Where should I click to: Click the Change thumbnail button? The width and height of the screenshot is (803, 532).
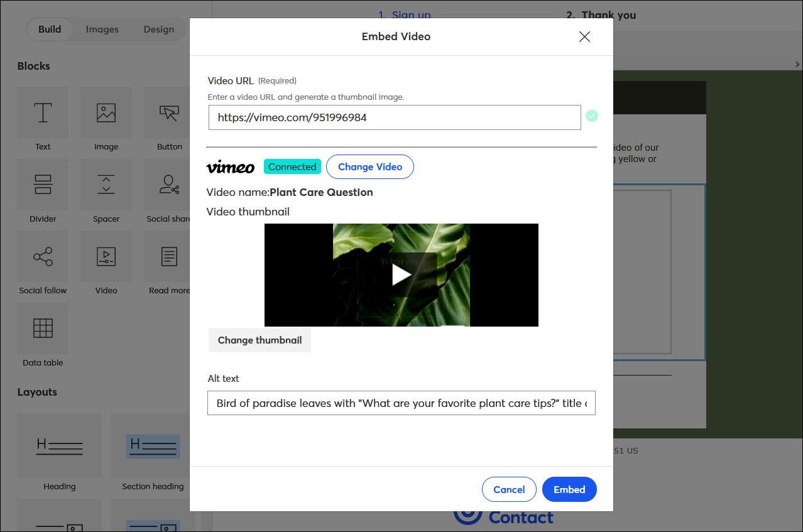click(259, 340)
